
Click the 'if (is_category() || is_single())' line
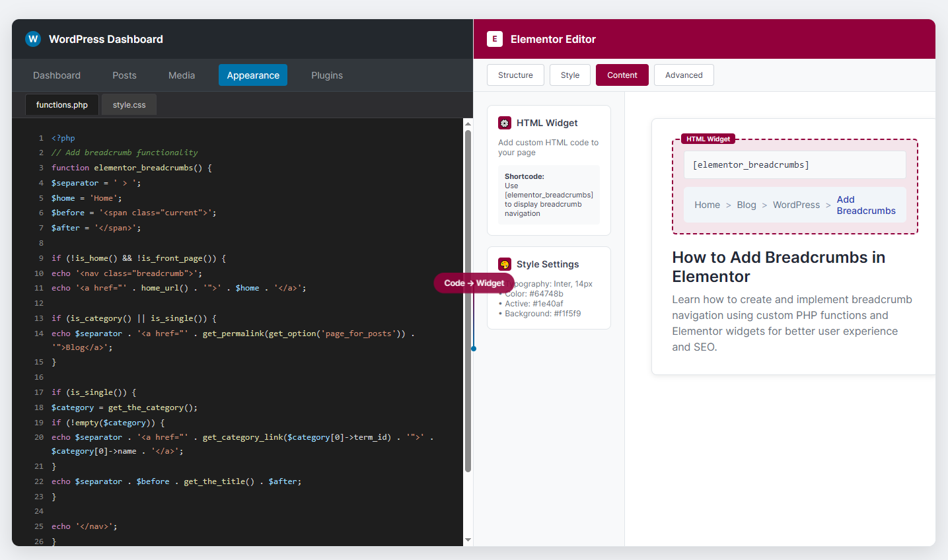tap(134, 318)
